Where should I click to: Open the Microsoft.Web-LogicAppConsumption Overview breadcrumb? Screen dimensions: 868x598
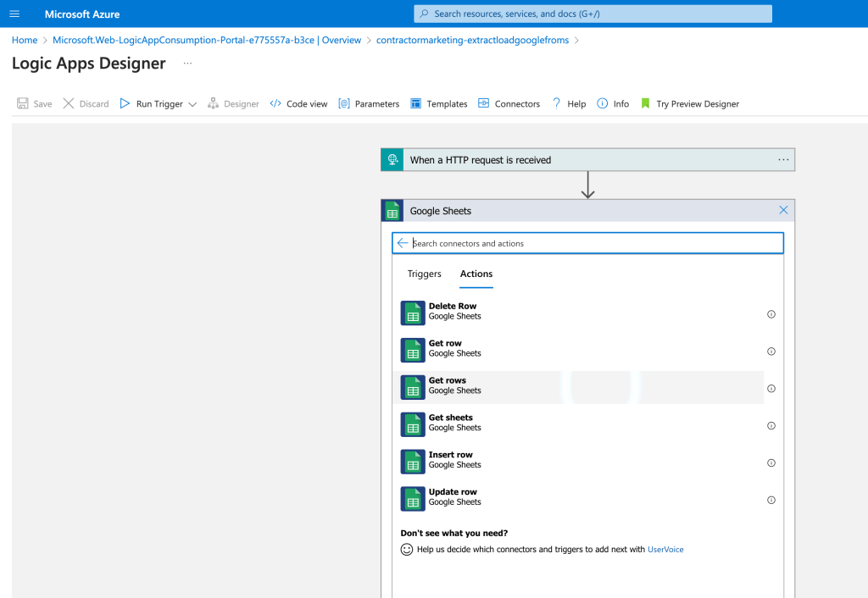pyautogui.click(x=207, y=40)
